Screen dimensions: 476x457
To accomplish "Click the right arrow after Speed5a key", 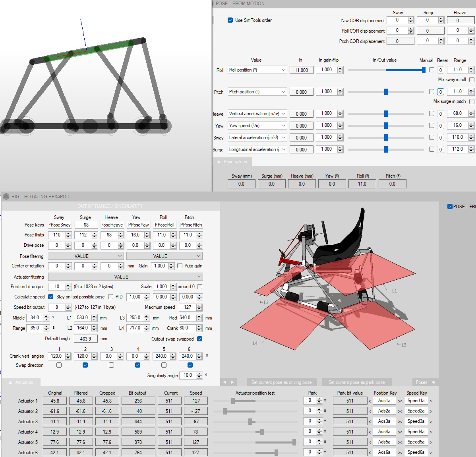I will [x=431, y=442].
